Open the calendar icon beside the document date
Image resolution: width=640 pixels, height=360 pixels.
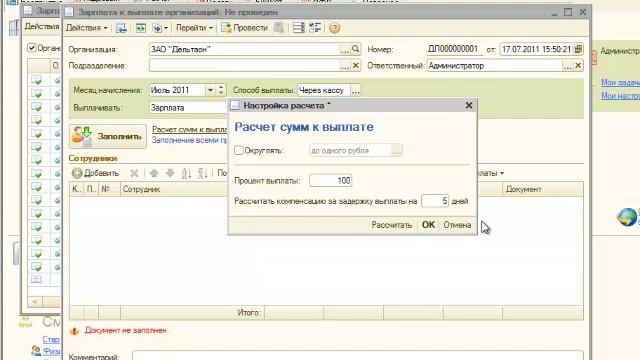(x=578, y=49)
